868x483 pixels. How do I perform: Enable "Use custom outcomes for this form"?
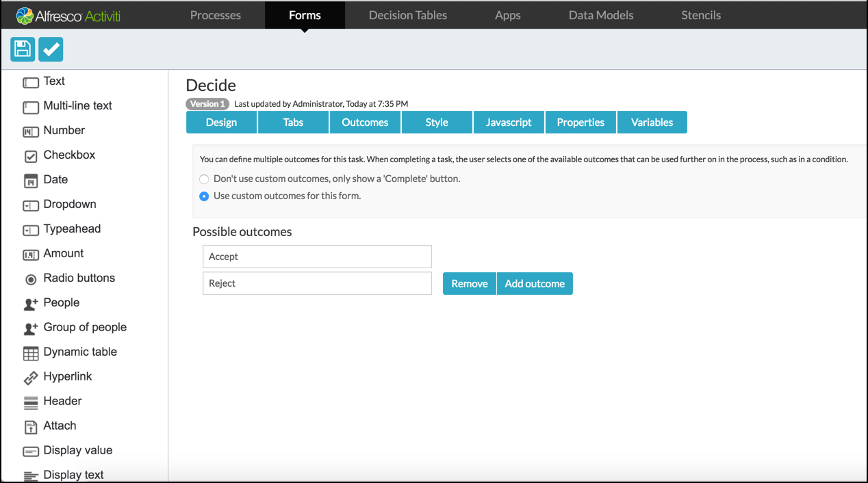point(204,196)
